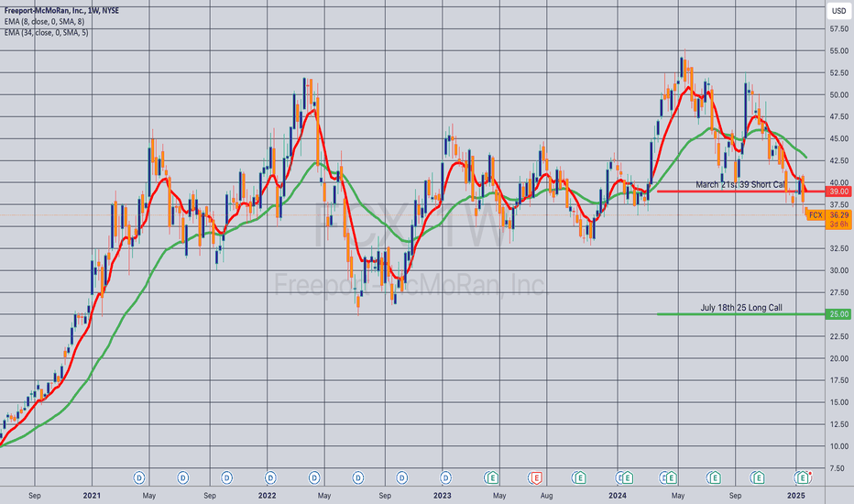
Task: Click the 45.00 price scale value
Action: tap(838, 138)
